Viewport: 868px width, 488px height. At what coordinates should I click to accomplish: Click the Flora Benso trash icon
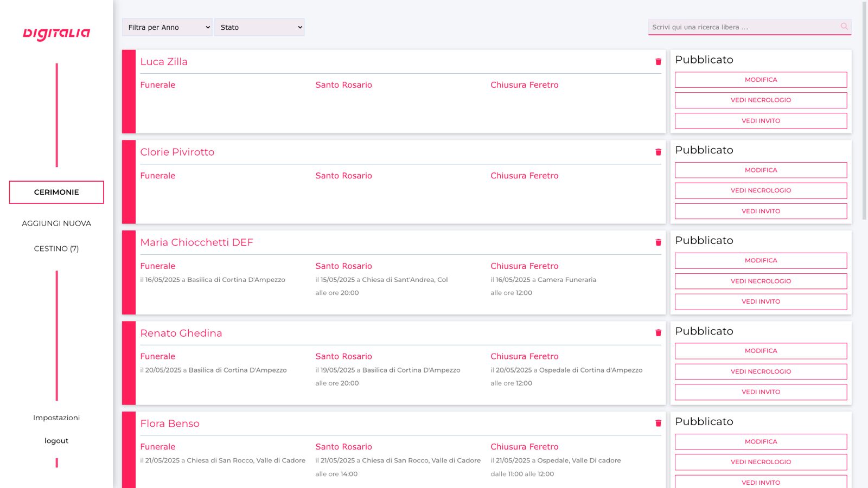point(658,423)
